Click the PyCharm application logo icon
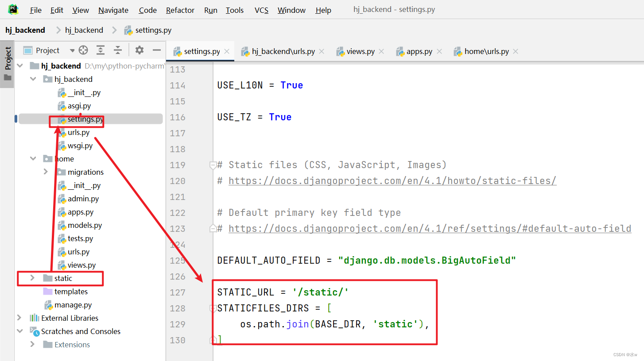The width and height of the screenshot is (644, 361). point(13,9)
